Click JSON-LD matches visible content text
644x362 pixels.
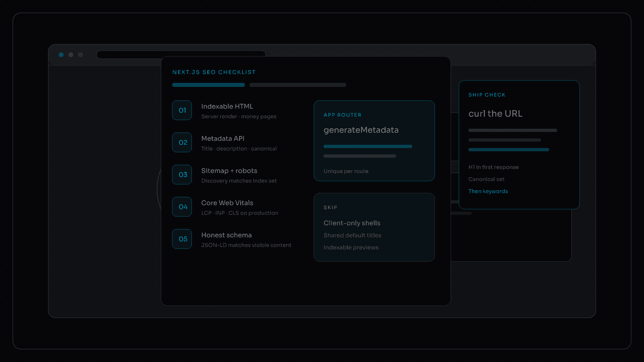click(246, 245)
